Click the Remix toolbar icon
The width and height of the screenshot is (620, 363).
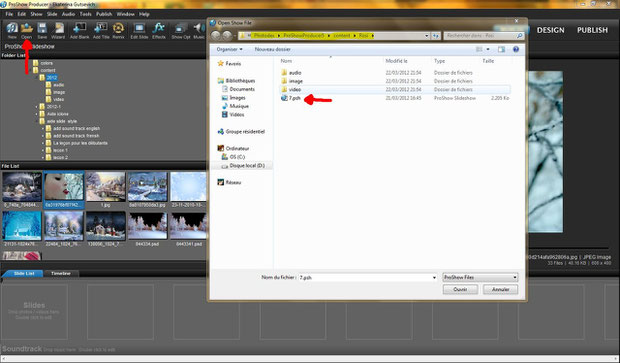(x=118, y=30)
